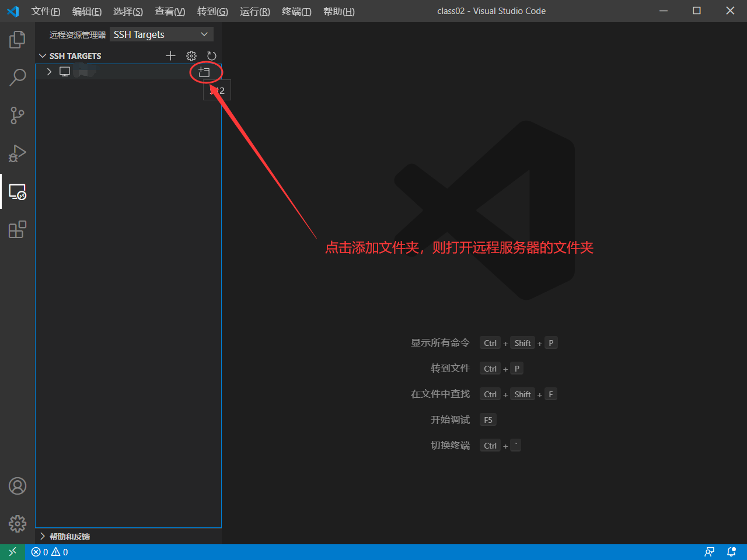Connect to host in new window icon
This screenshot has height=560, width=747.
click(204, 72)
